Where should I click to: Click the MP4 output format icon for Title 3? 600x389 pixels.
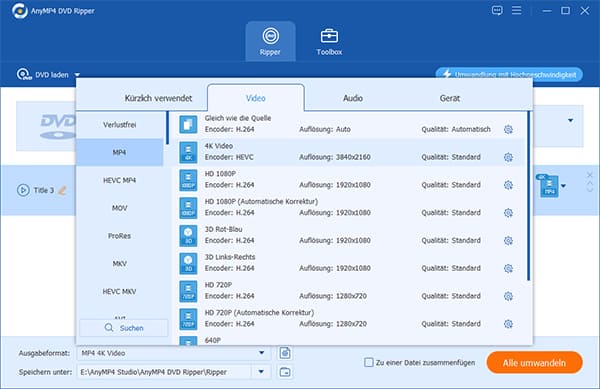pos(548,186)
